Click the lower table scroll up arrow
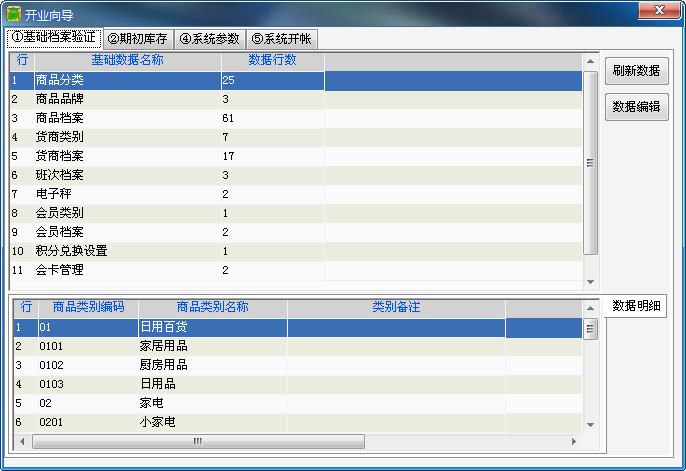Screen dimensions: 686x471 click(x=590, y=308)
